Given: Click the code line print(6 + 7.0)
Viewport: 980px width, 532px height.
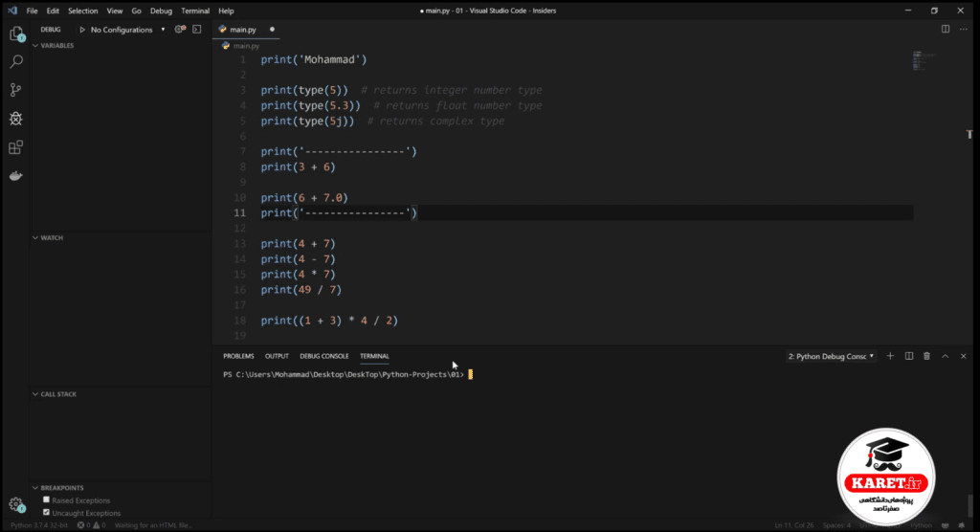Looking at the screenshot, I should [304, 197].
